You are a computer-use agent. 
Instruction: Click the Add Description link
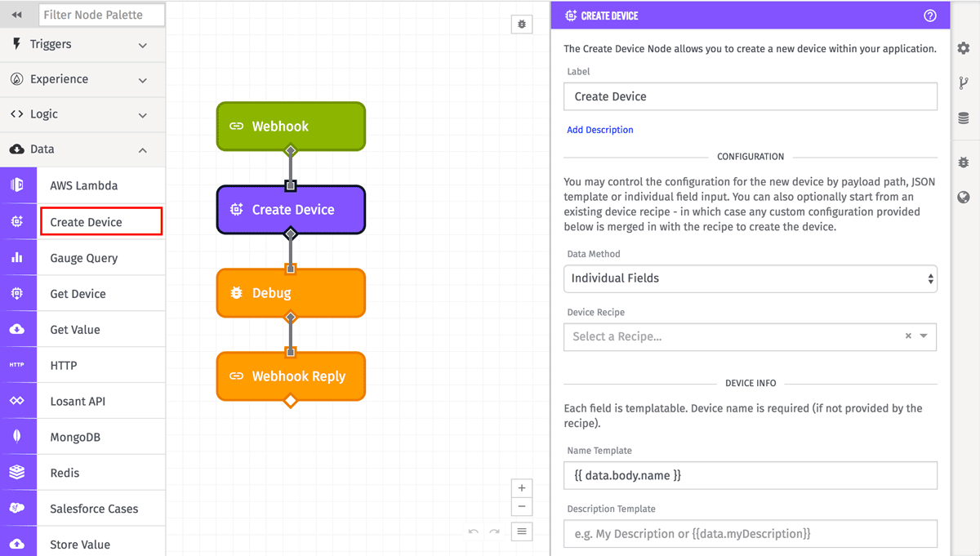600,130
